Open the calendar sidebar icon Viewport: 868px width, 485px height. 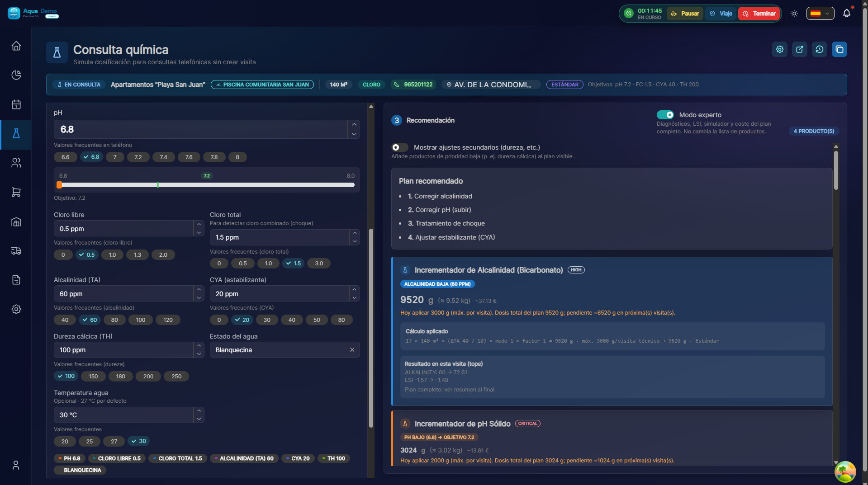(x=16, y=104)
